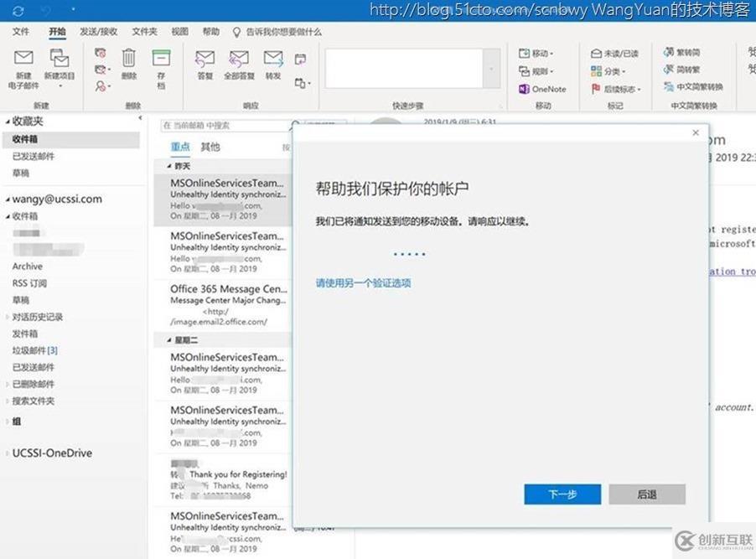Open the Junk person dropdown icon

coord(101,86)
